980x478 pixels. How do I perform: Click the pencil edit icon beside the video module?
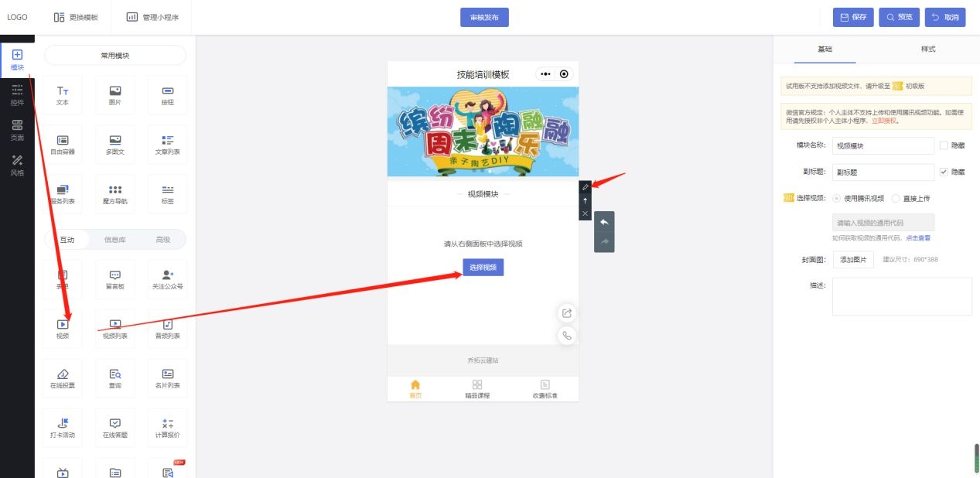pos(586,186)
